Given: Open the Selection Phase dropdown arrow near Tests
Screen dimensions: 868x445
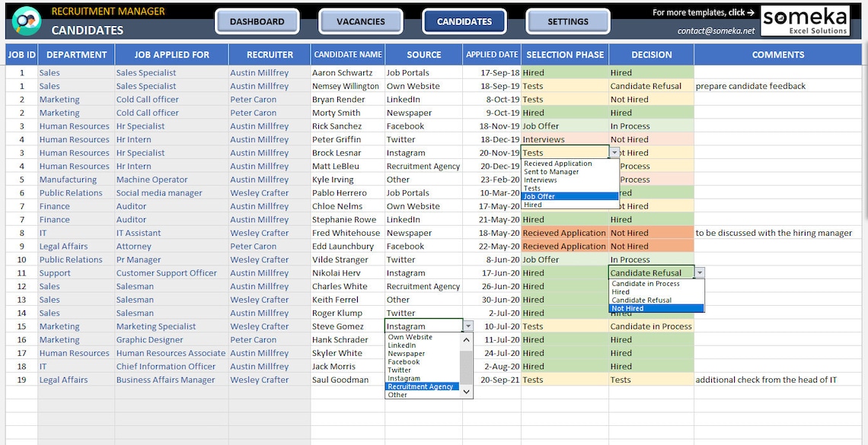Looking at the screenshot, I should (x=615, y=152).
